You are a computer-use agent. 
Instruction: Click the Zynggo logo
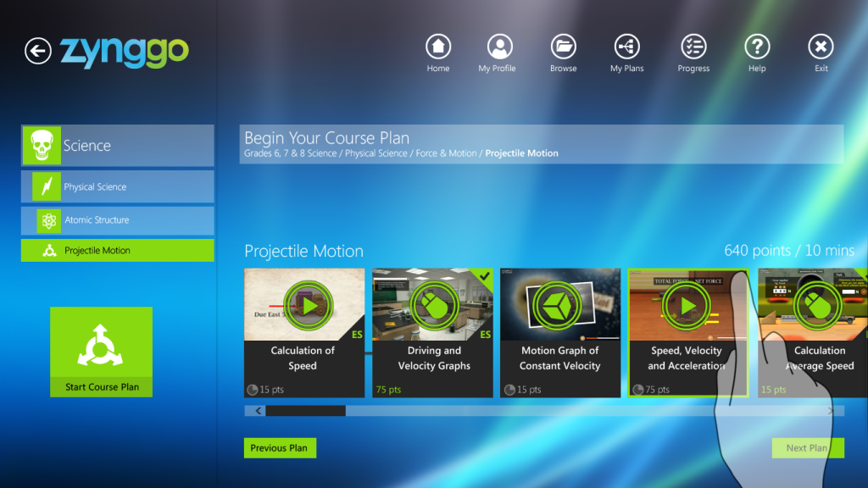coord(124,53)
